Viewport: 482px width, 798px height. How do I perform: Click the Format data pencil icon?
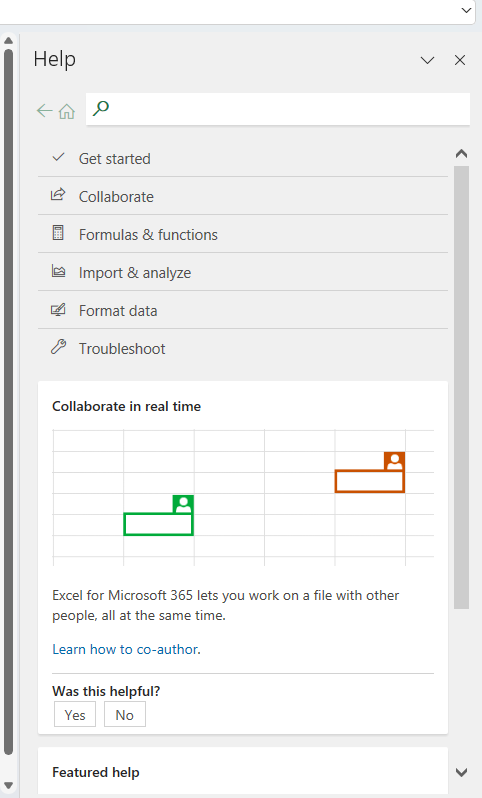point(58,309)
